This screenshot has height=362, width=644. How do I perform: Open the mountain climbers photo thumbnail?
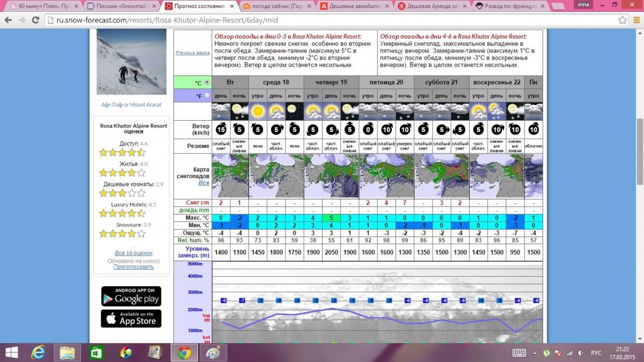click(x=131, y=62)
